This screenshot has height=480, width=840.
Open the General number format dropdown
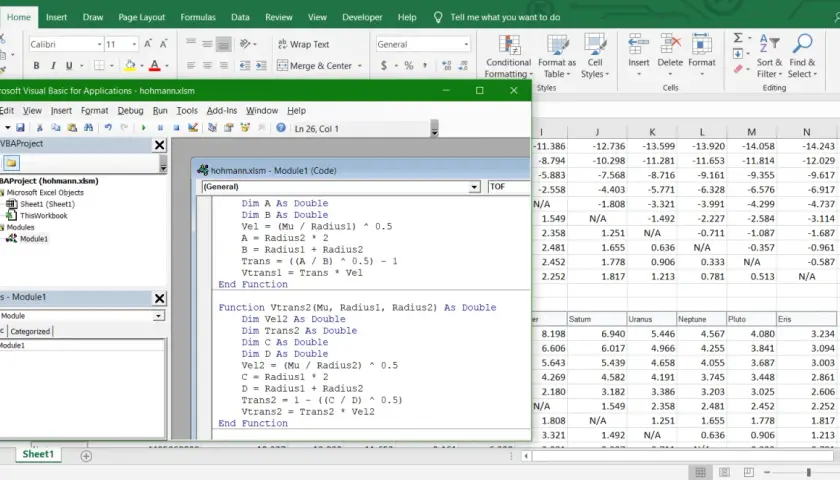[x=466, y=44]
